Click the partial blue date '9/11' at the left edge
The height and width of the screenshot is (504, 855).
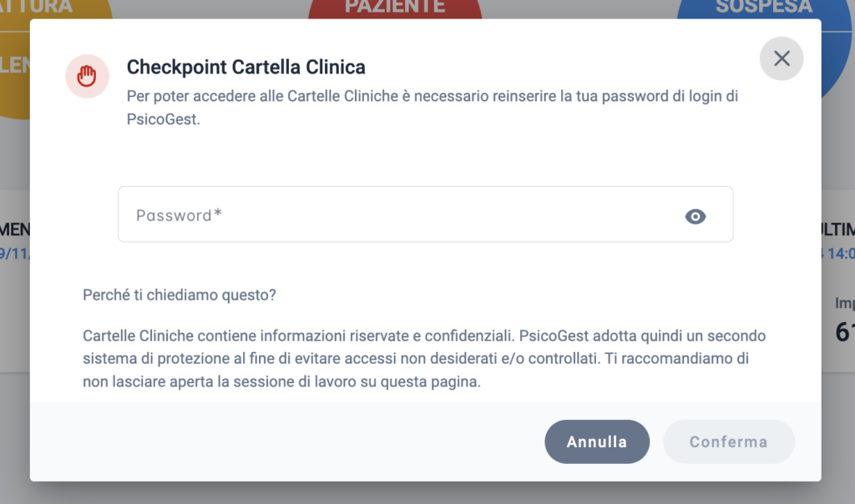point(15,254)
